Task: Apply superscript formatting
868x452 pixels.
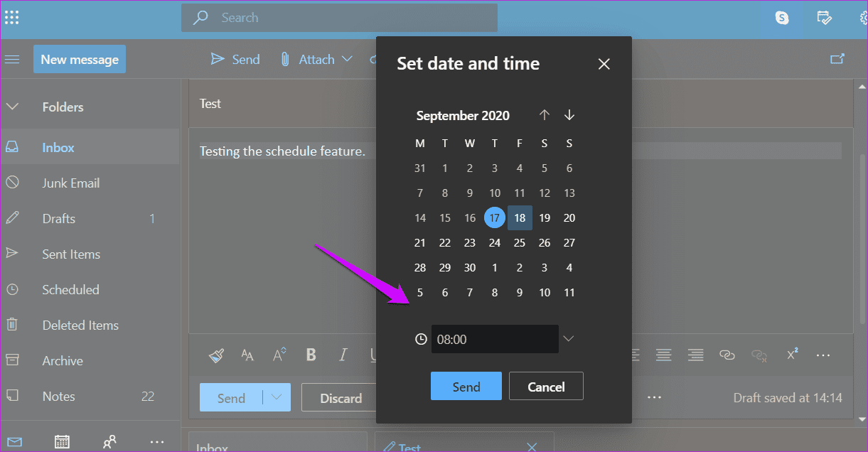Action: tap(792, 354)
